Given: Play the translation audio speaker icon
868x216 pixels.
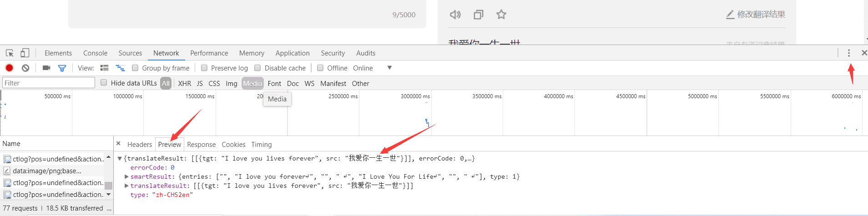Looking at the screenshot, I should 455,15.
